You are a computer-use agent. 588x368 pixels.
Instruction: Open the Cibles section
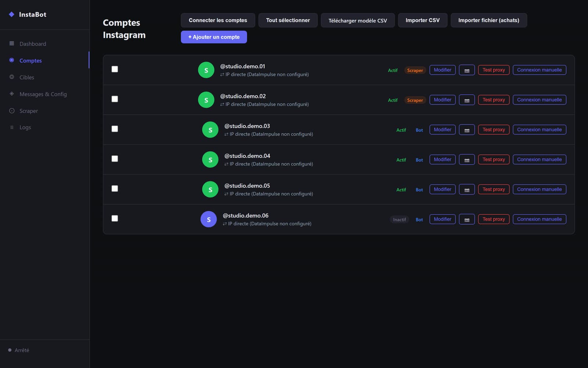point(44,77)
